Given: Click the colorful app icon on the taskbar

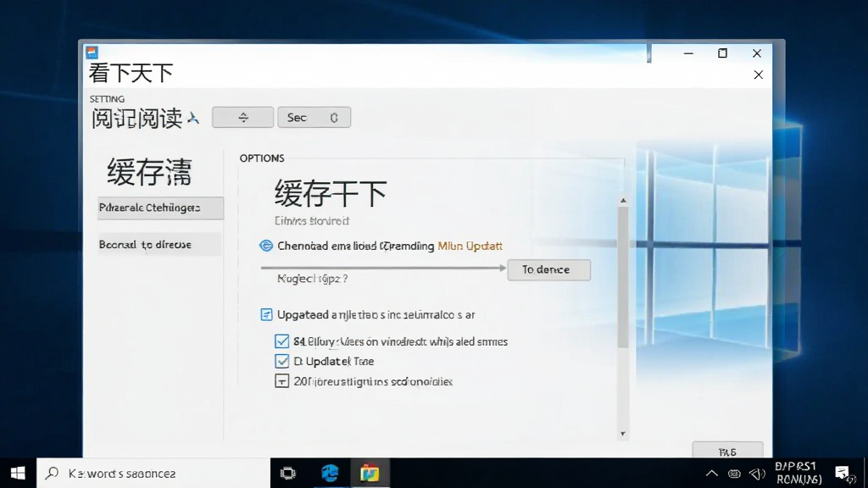Looking at the screenshot, I should pyautogui.click(x=370, y=473).
